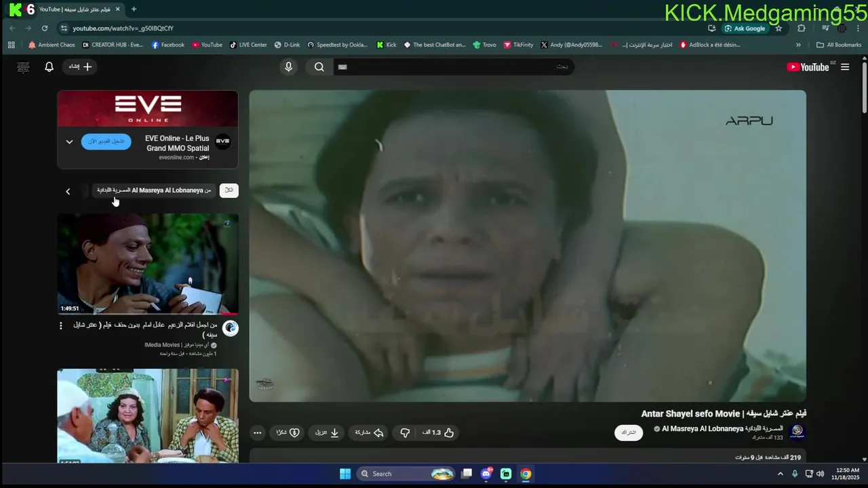Open Al Masreya Al Lobnaneya channel avatar
Viewport: 868px width, 488px height.
(x=797, y=432)
